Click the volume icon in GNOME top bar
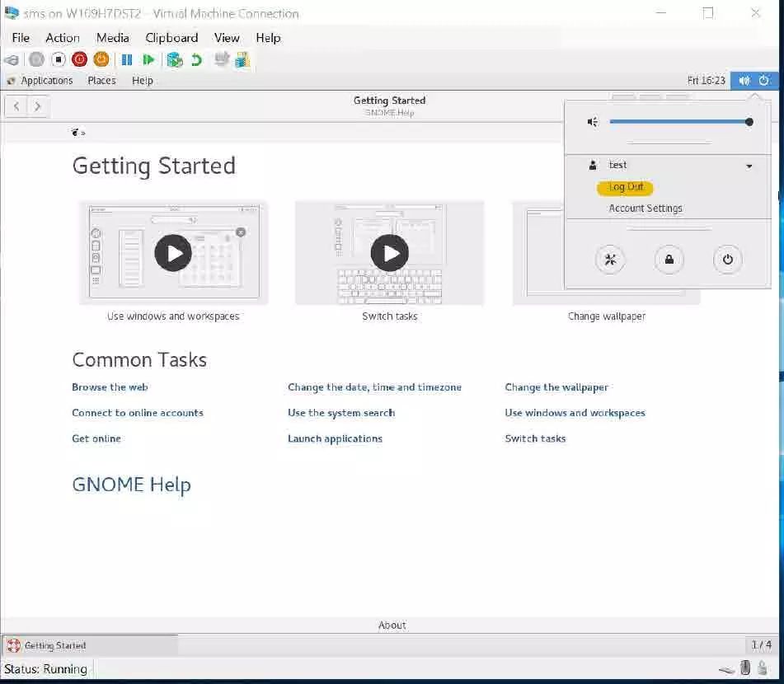The width and height of the screenshot is (784, 684). (x=744, y=81)
